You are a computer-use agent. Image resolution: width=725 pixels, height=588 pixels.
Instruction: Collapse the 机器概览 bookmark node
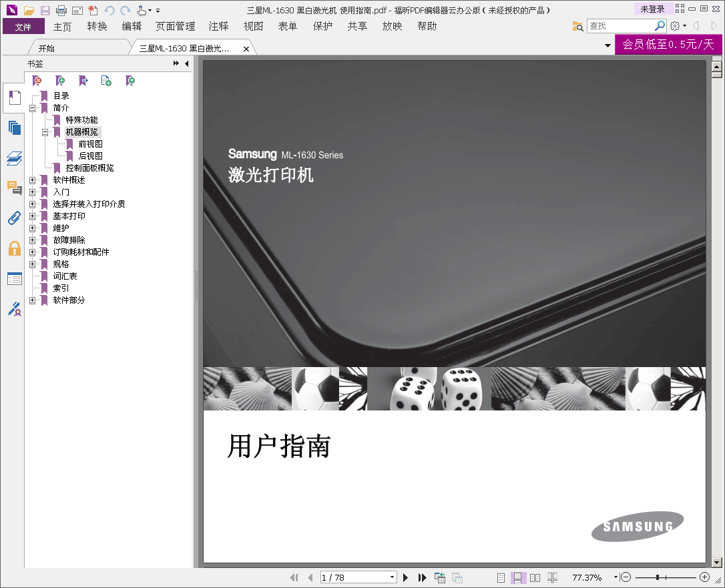tap(45, 132)
